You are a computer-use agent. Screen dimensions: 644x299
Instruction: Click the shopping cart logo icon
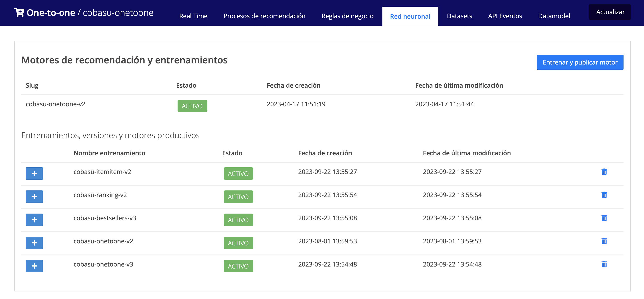[x=19, y=12]
